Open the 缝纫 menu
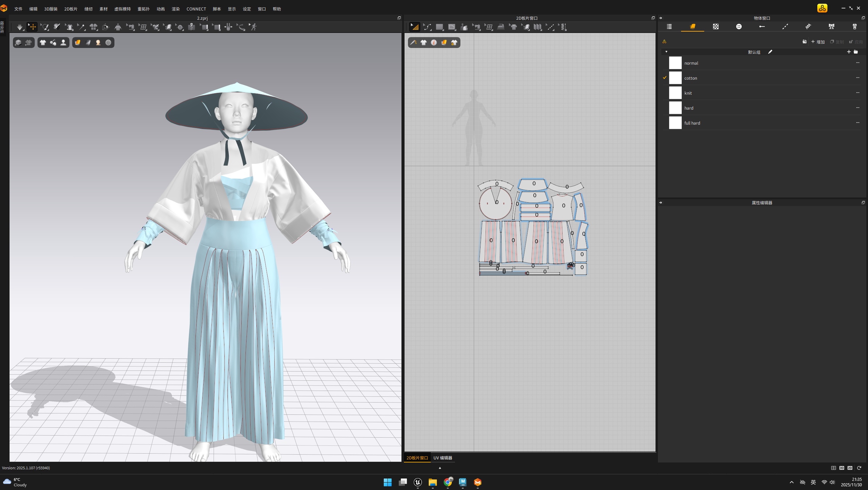 pyautogui.click(x=89, y=9)
